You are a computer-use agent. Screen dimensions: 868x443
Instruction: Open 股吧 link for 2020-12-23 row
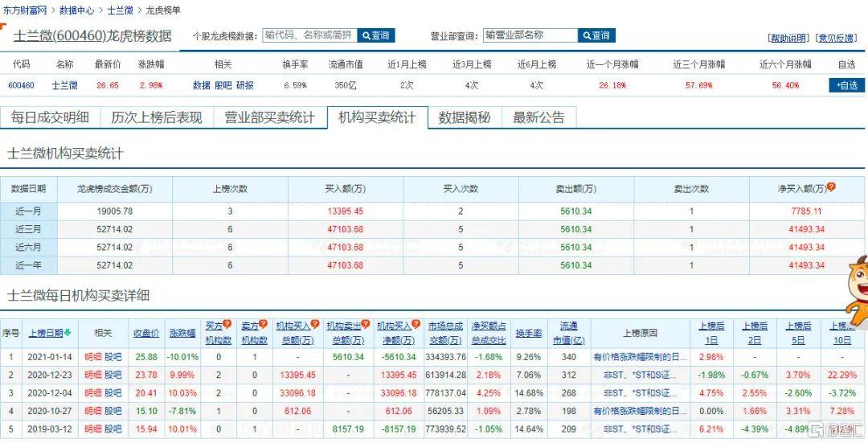pos(113,375)
